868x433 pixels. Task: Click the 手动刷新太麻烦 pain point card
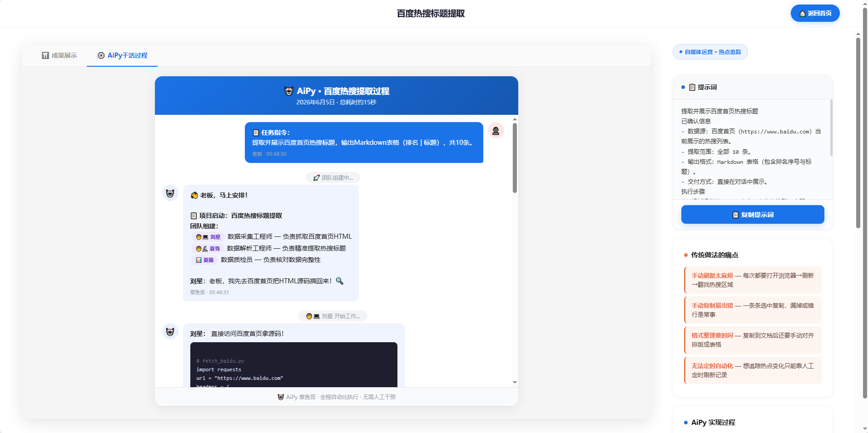[753, 280]
